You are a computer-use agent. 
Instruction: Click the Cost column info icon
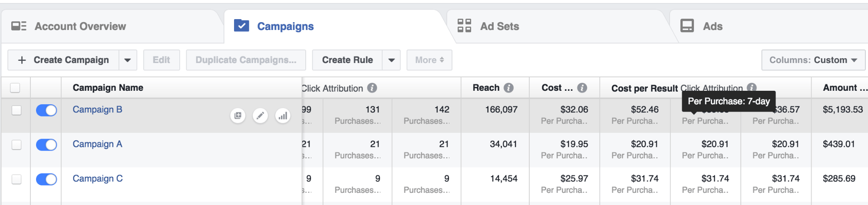pyautogui.click(x=582, y=88)
